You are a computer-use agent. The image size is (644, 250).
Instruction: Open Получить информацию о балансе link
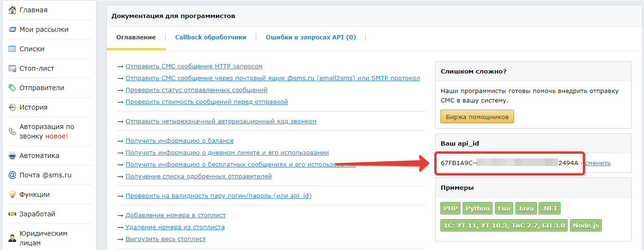(179, 141)
